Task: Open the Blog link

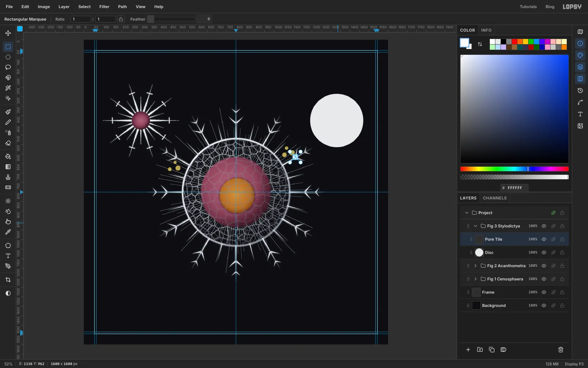Action: 550,7
